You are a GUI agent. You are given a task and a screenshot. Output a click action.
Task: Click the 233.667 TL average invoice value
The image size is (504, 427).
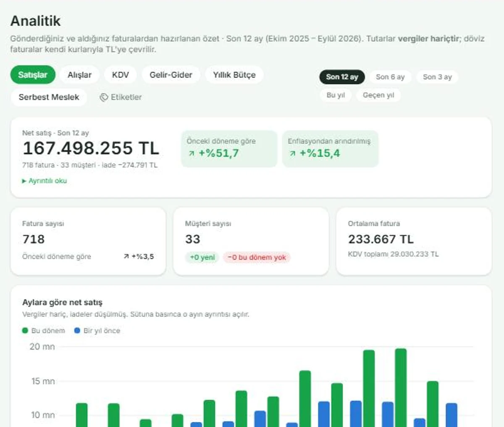(x=381, y=239)
